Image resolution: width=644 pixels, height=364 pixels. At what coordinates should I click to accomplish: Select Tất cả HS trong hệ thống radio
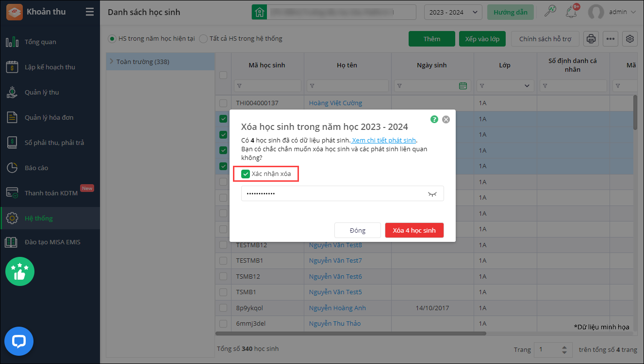[203, 39]
